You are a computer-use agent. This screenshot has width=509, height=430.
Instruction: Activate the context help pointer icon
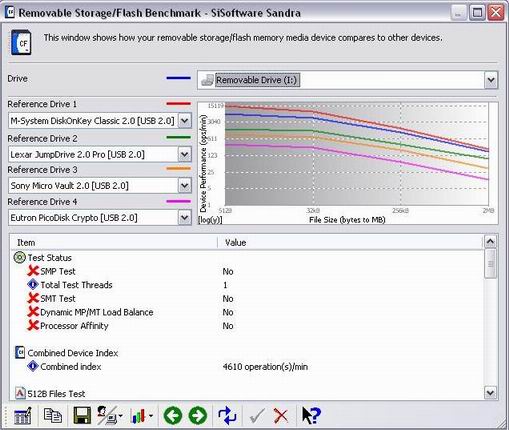(311, 415)
